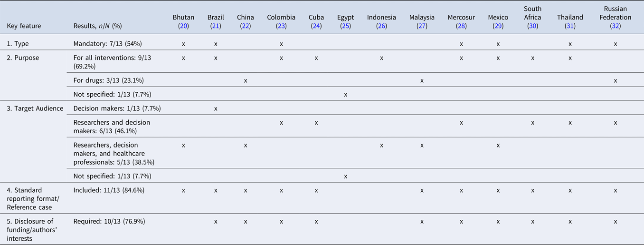Select the Required: 10/13 (76.9%) cell
The height and width of the screenshot is (245, 644).
coord(109,221)
